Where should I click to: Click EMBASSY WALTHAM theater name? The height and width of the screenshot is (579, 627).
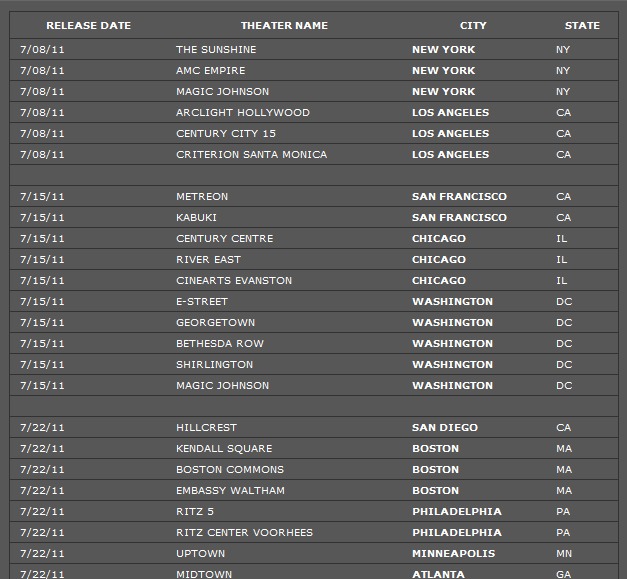[230, 490]
